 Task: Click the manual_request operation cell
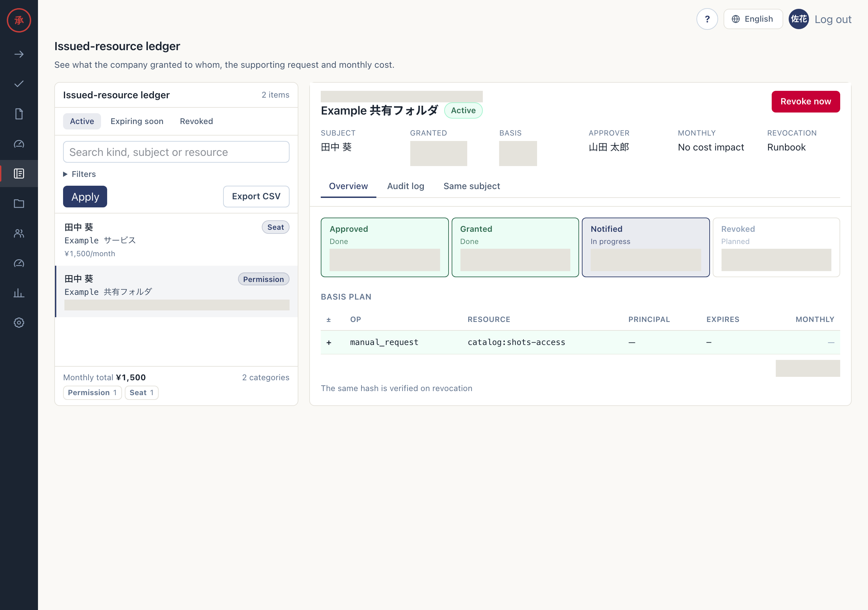coord(384,342)
